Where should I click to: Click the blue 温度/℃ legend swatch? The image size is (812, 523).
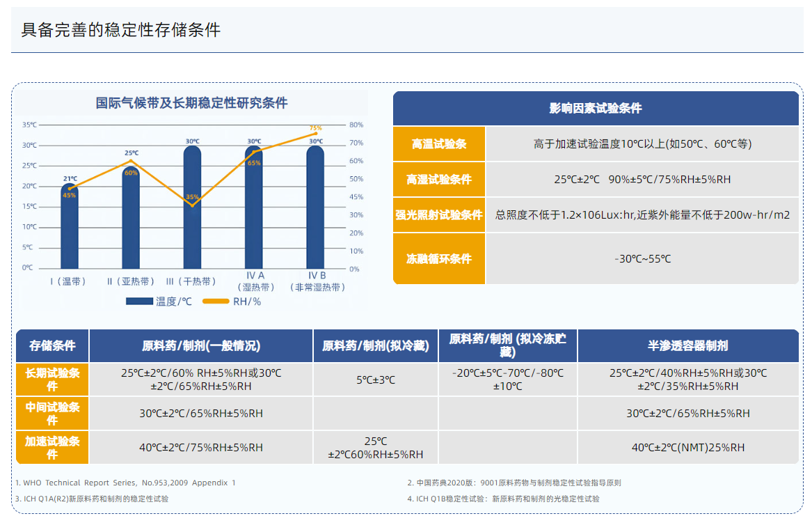pos(139,302)
